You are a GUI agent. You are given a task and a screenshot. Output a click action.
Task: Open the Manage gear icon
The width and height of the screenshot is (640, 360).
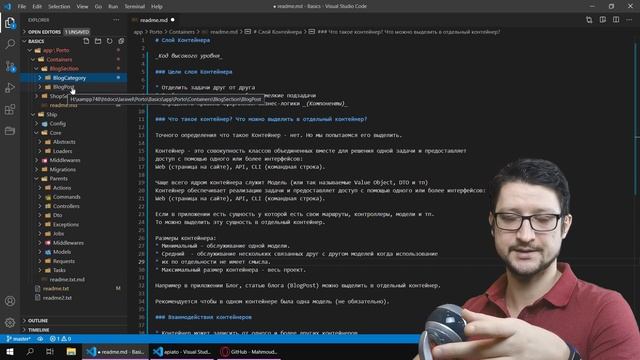[10, 322]
